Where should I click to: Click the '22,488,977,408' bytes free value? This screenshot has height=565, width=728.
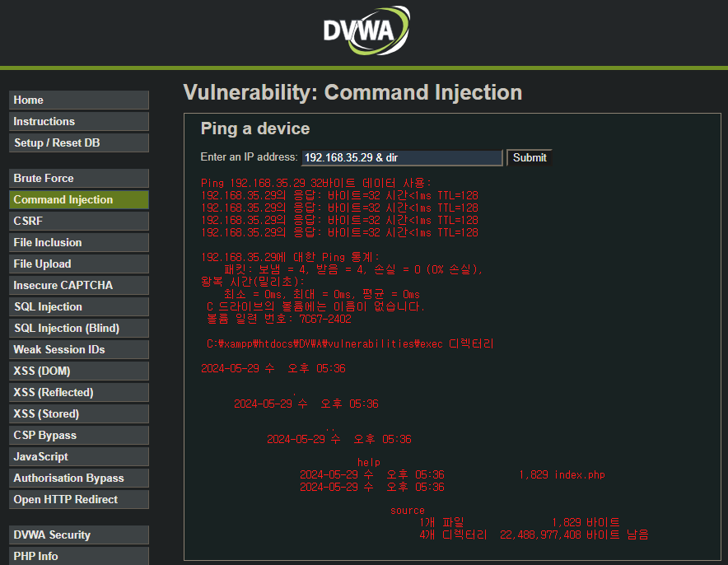(x=540, y=535)
